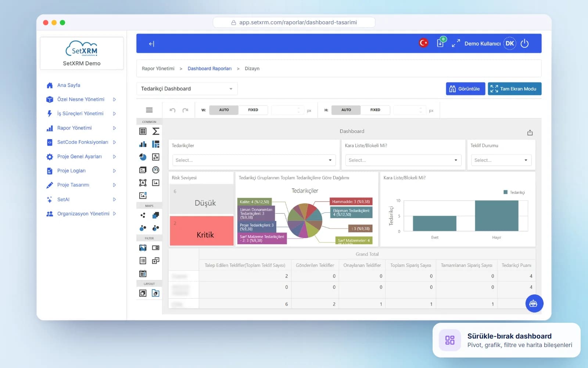
Task: Add a Date Filter calendar item
Action: coord(143,273)
